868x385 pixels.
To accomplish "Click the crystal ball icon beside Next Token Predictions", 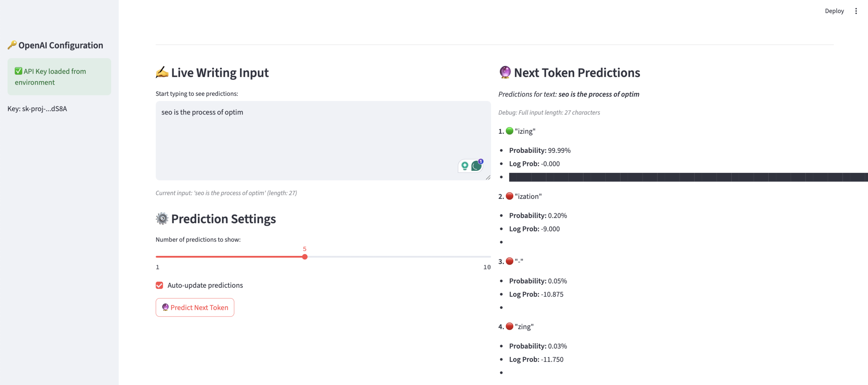I will (505, 72).
